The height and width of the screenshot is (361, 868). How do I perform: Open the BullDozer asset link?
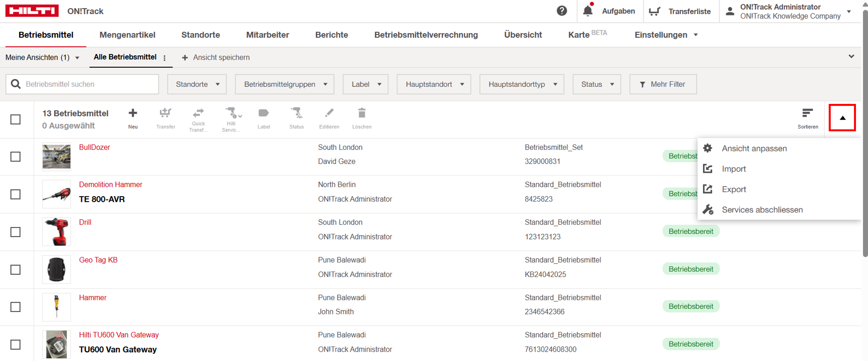[x=94, y=147]
